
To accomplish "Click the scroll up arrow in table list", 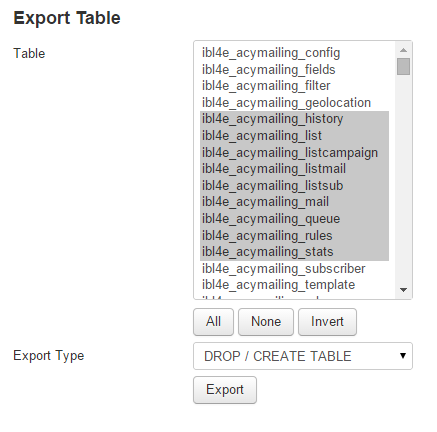I will tap(403, 50).
